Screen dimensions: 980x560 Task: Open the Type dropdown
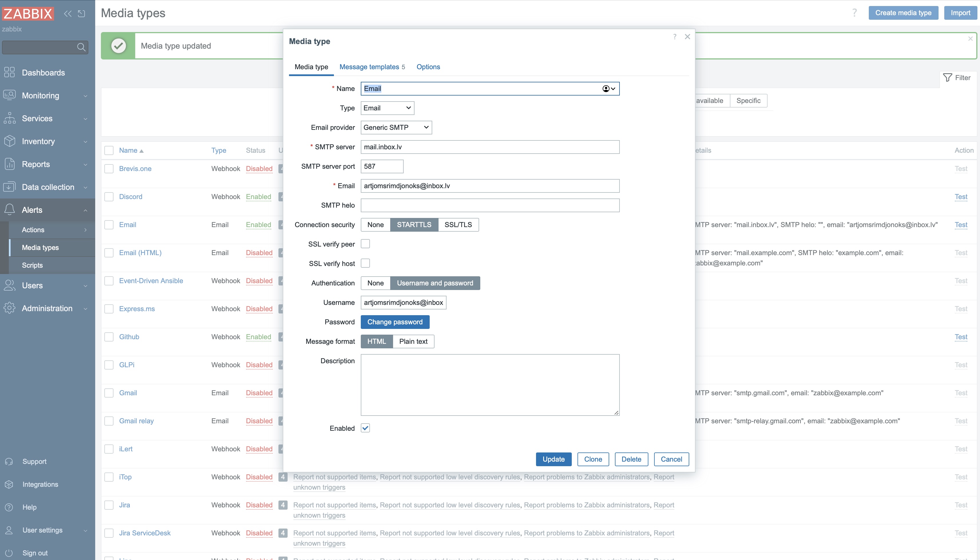tap(387, 108)
